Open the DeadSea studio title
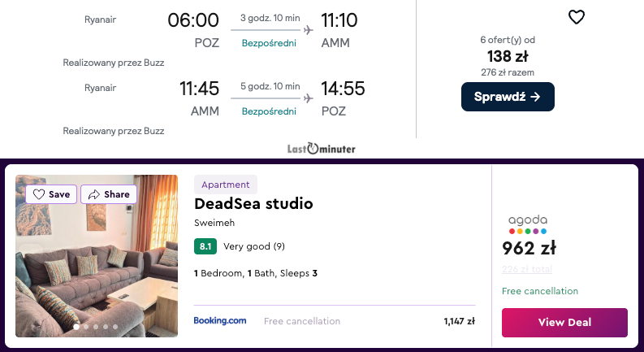 click(x=253, y=203)
